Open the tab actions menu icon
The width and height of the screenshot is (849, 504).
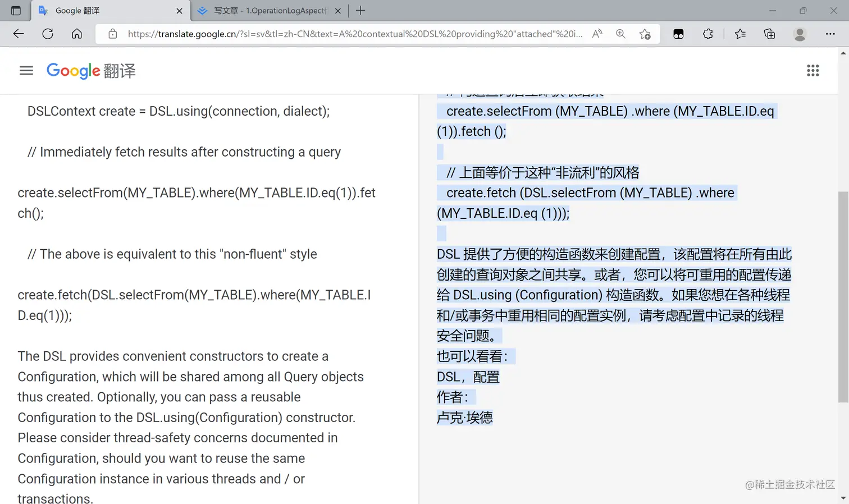coord(16,11)
